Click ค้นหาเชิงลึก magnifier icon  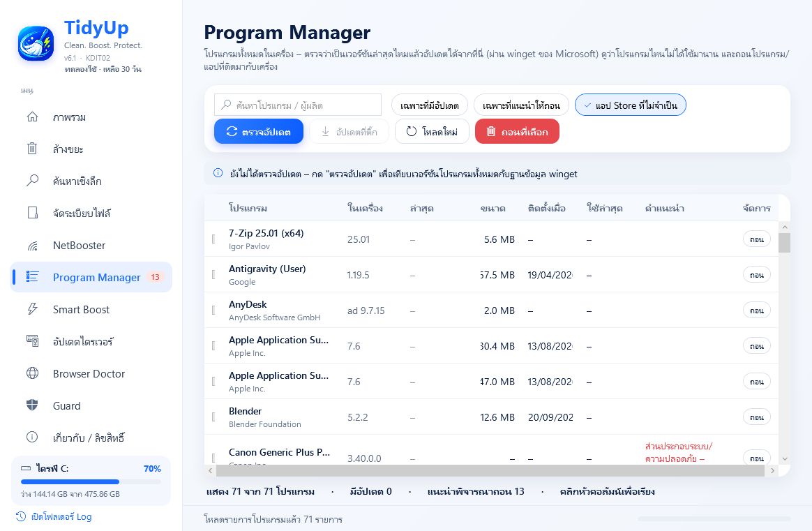(32, 181)
